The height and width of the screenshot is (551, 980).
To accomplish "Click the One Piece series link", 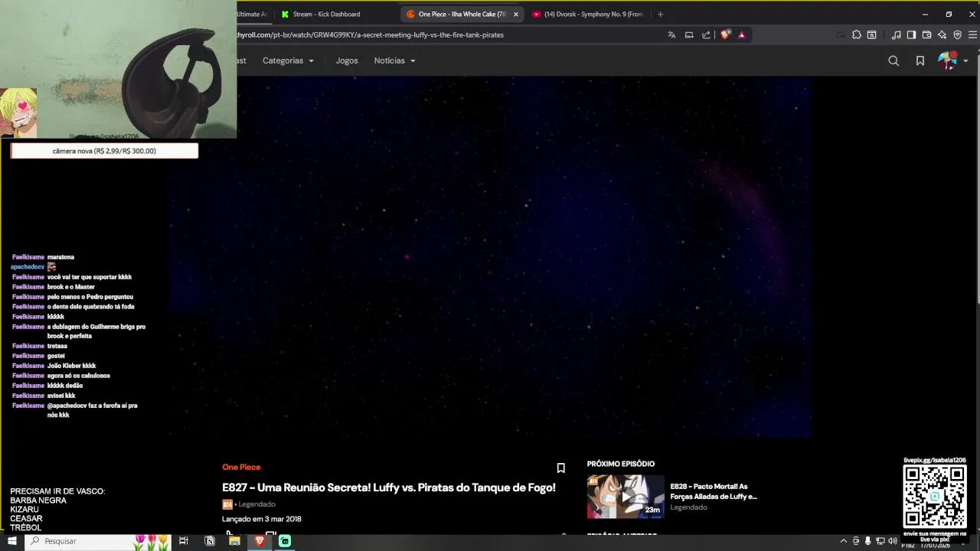I will click(x=241, y=467).
